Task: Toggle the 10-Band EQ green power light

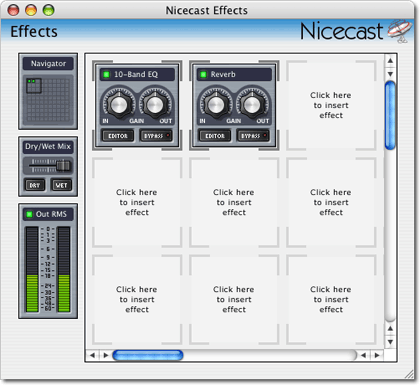Action: (106, 74)
